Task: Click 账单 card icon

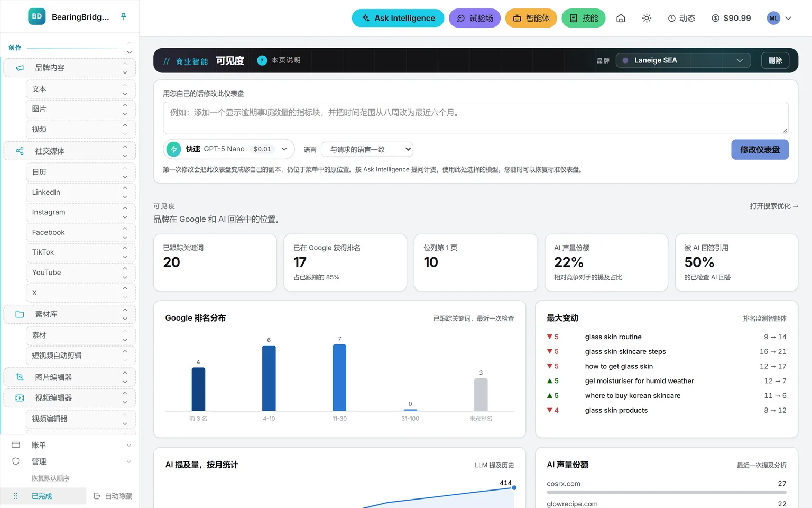Action: (16, 445)
